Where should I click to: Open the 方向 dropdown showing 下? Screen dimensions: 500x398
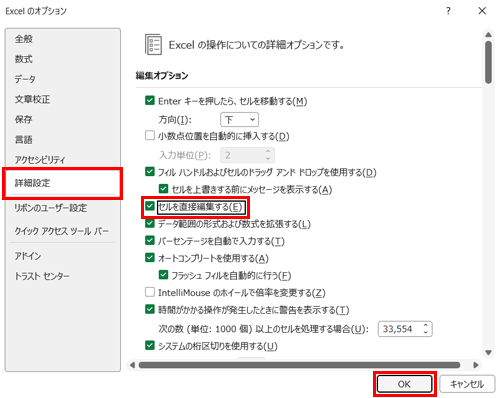click(x=239, y=120)
